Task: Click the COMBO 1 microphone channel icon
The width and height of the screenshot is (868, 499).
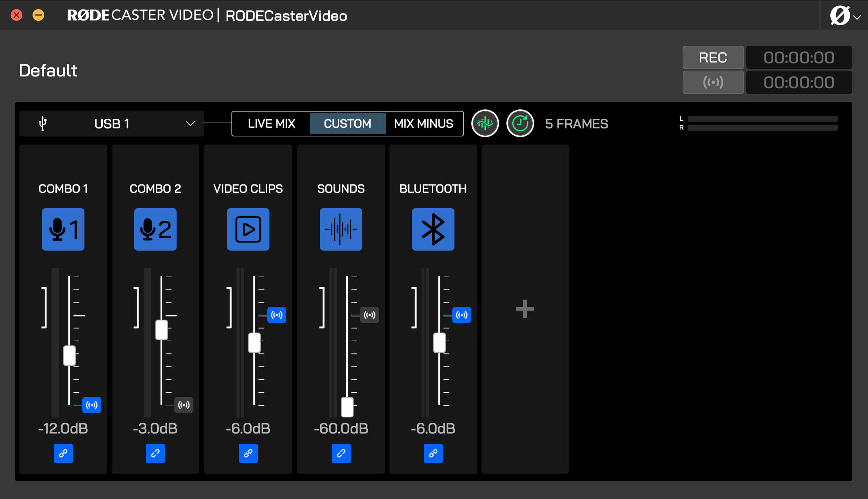Action: point(63,229)
